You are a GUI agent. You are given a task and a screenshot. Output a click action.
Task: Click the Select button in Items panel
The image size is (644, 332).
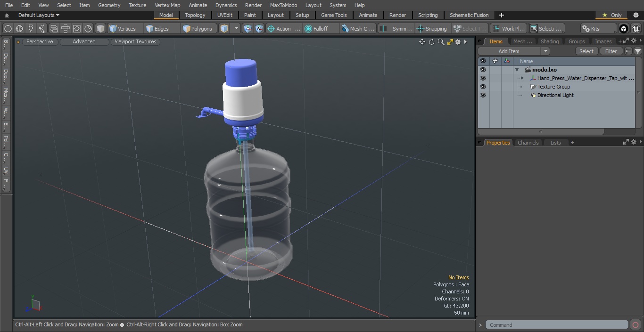pyautogui.click(x=586, y=51)
